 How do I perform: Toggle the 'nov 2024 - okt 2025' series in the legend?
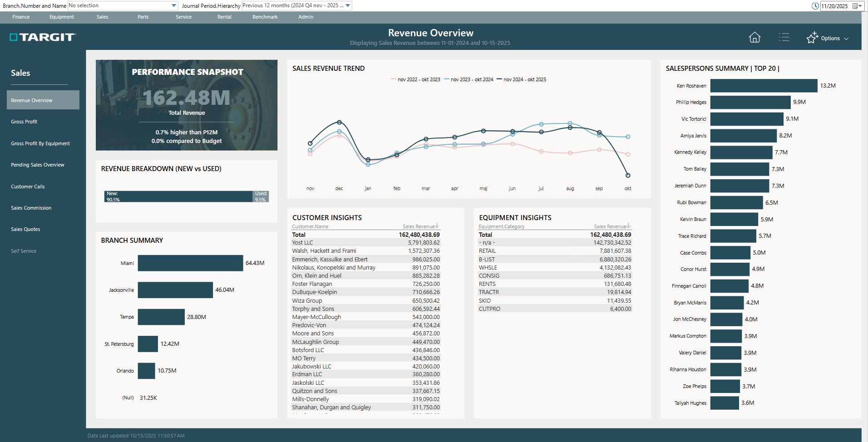(522, 79)
